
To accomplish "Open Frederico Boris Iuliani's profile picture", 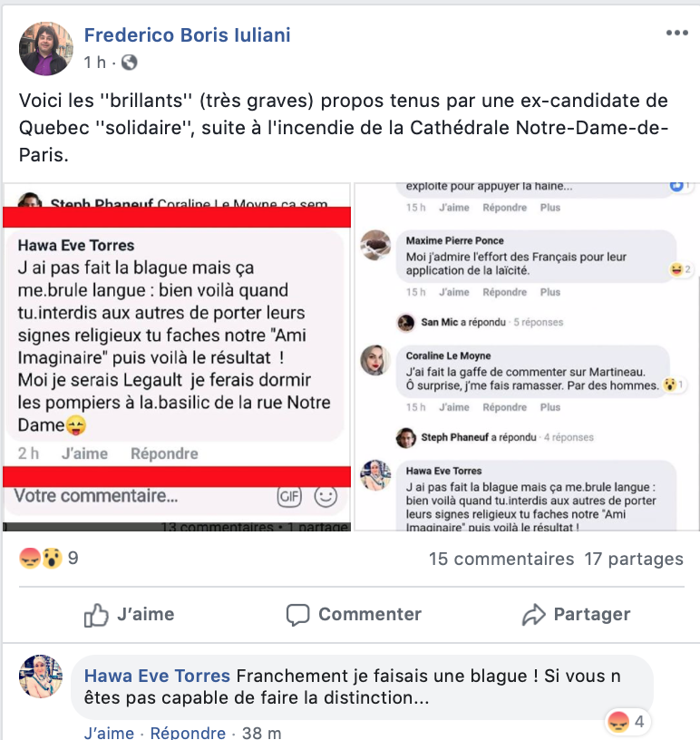I will [x=46, y=49].
